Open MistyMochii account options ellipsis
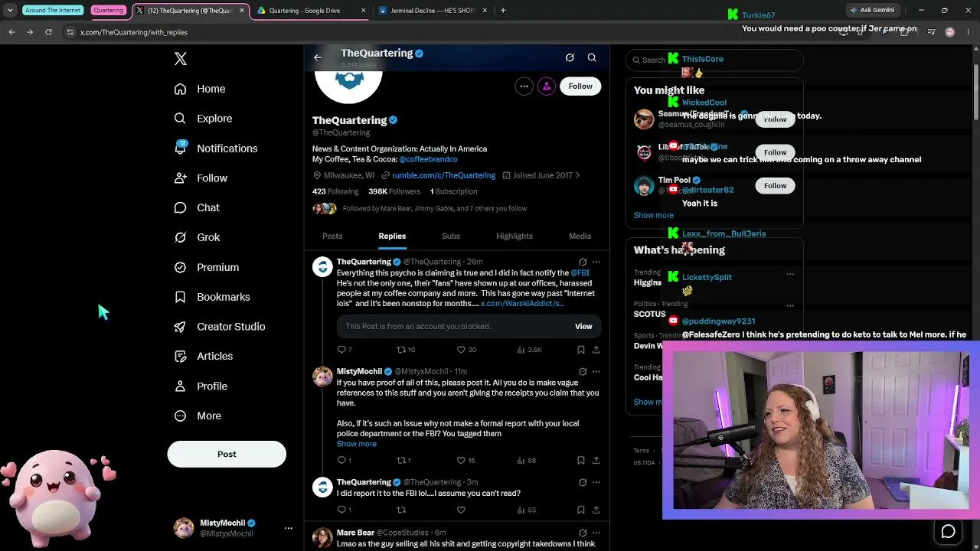The width and height of the screenshot is (980, 551). [x=289, y=528]
